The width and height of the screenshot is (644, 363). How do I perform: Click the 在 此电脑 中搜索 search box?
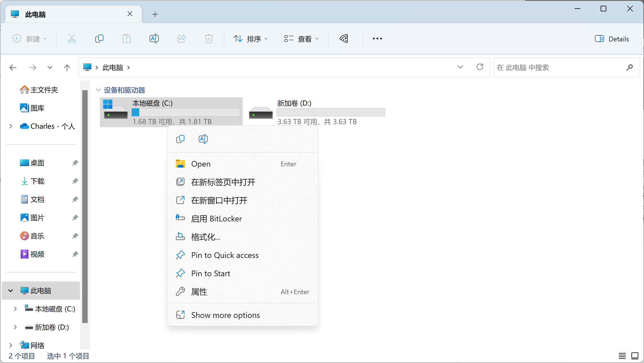tap(560, 67)
